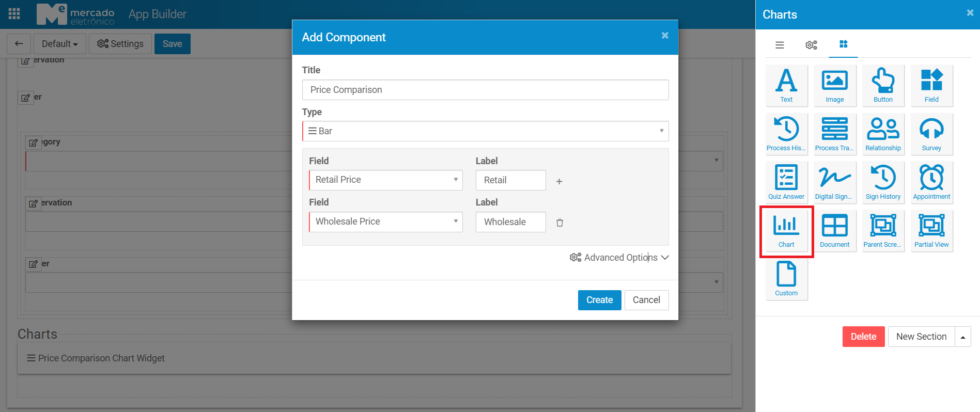The width and height of the screenshot is (980, 412).
Task: Open the Wholesale Price field dropdown
Action: (x=385, y=222)
